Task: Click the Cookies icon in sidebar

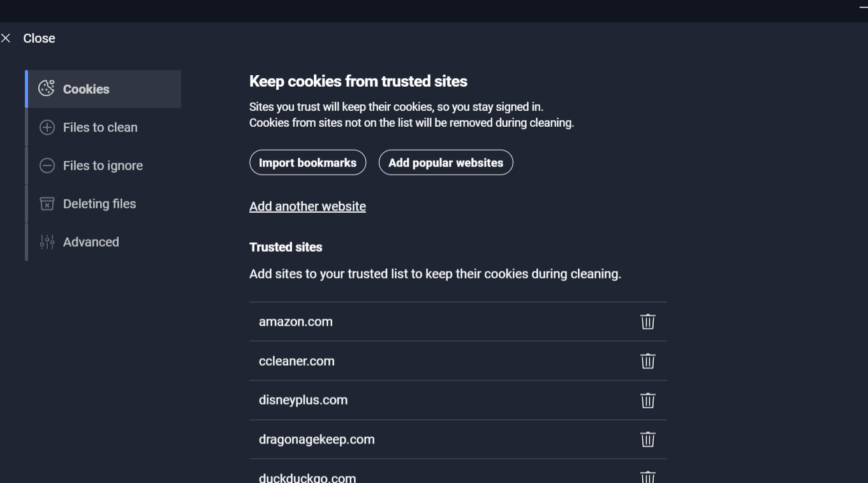Action: pos(47,89)
